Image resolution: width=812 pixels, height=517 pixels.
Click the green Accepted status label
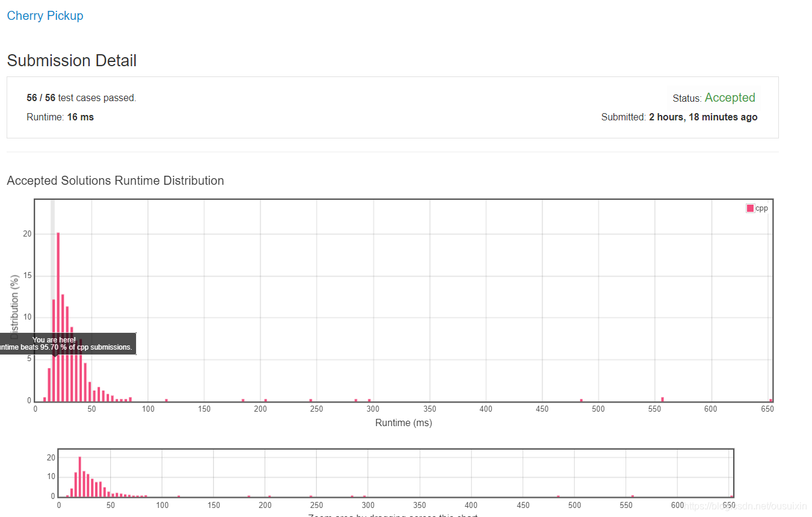click(x=730, y=98)
